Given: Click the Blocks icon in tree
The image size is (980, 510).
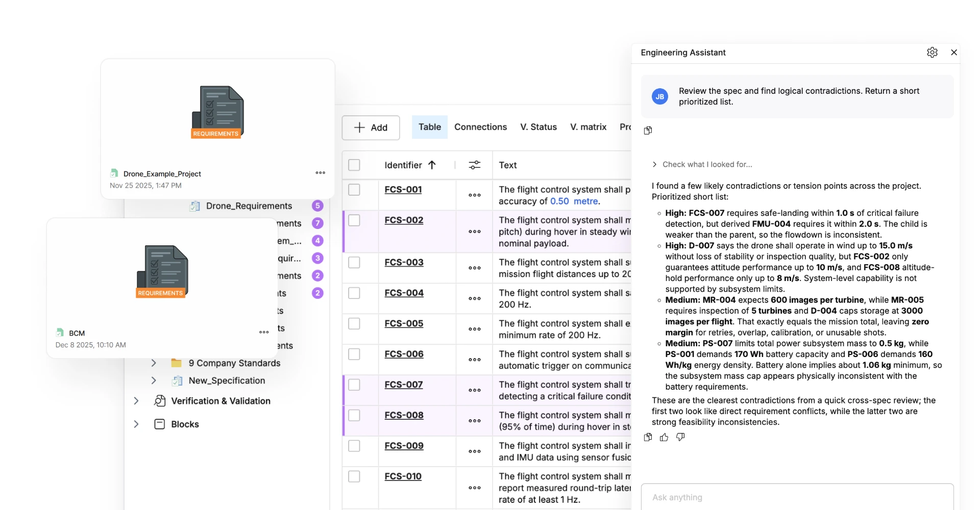Looking at the screenshot, I should point(160,424).
